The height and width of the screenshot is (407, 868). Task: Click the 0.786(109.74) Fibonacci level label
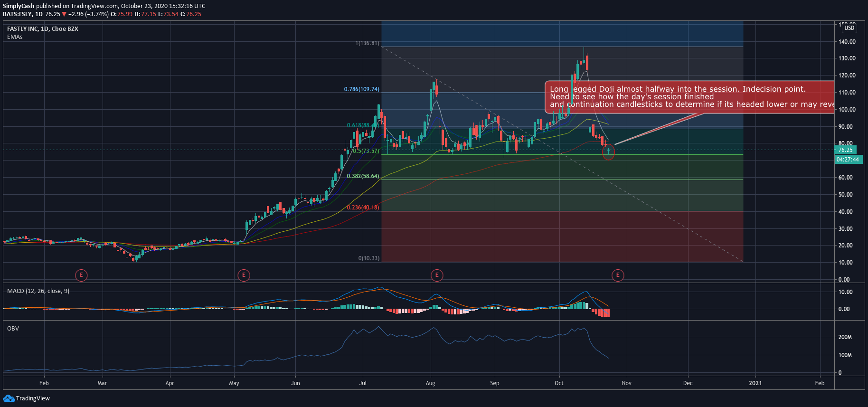click(x=362, y=89)
